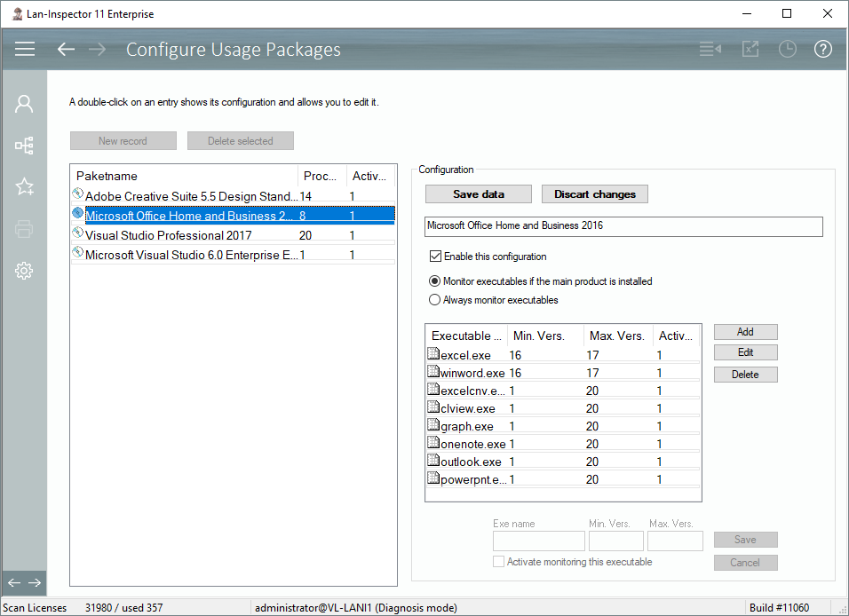The image size is (849, 616).
Task: Open the settings gear in sidebar
Action: [x=24, y=271]
